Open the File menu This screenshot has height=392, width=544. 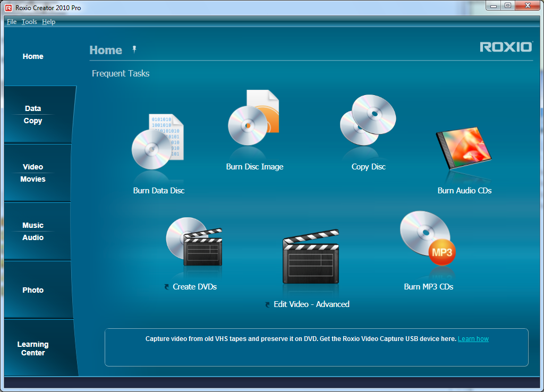pyautogui.click(x=11, y=22)
